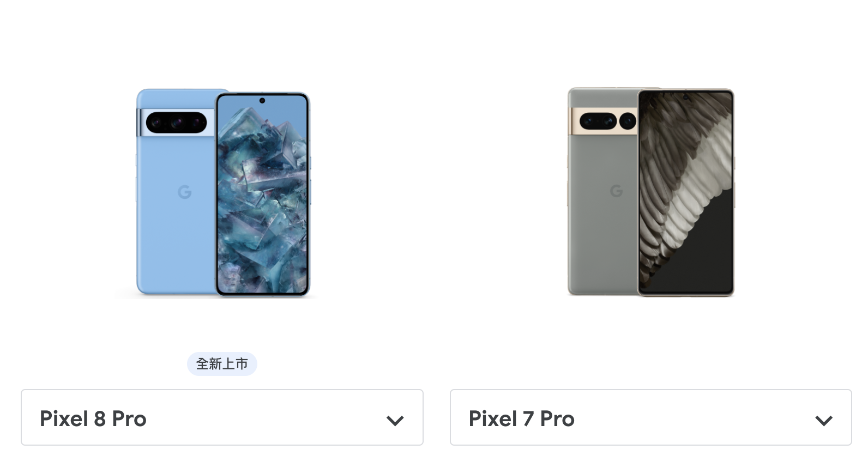
Task: Select the 全新上市 new release badge
Action: (222, 364)
